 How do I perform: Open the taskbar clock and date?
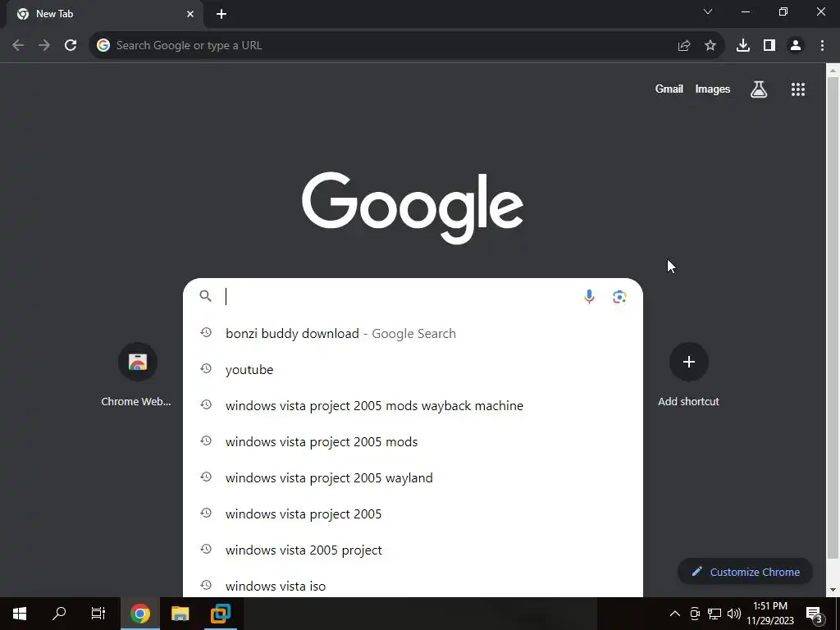tap(770, 614)
